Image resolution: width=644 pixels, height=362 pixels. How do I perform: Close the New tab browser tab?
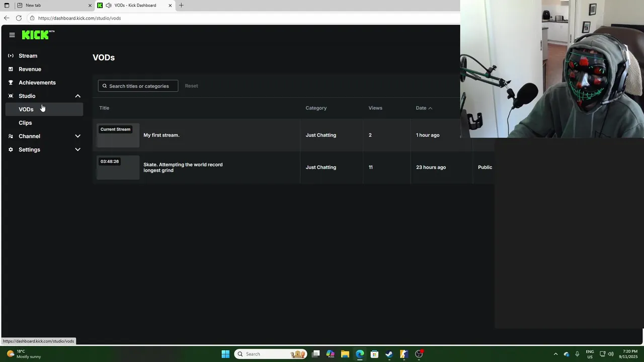click(x=90, y=6)
